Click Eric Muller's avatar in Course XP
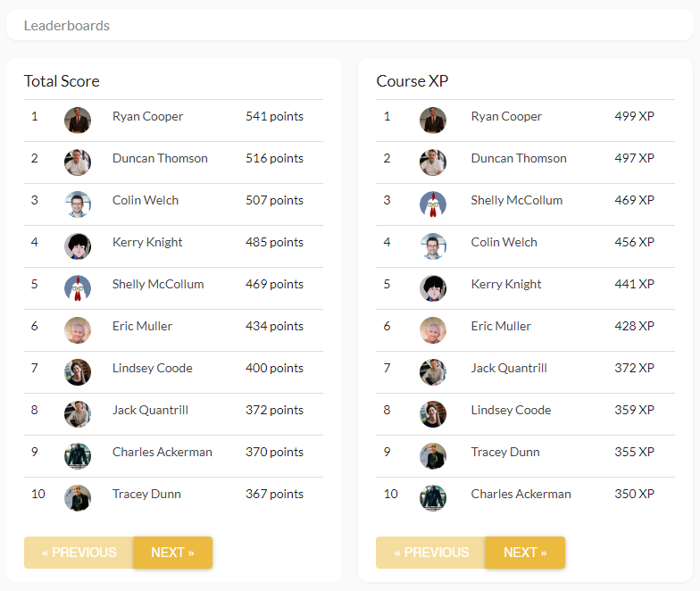 click(x=433, y=330)
